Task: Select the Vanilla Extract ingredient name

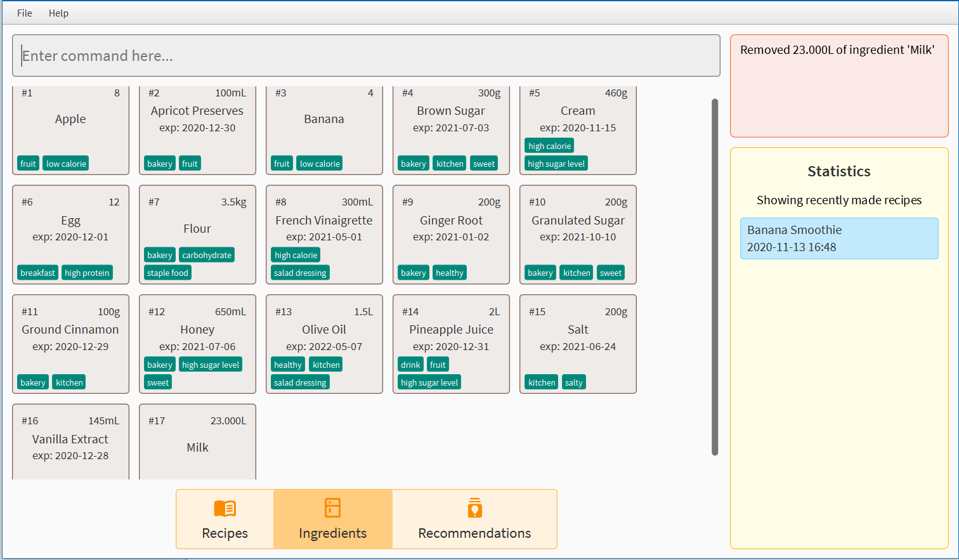Action: (x=70, y=439)
